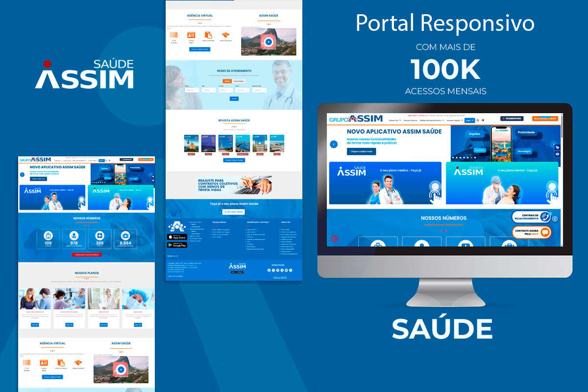Screen dimensions: 588x392
Task: Click the previous slide arrow on the monitor's banner
Action: tap(334, 144)
